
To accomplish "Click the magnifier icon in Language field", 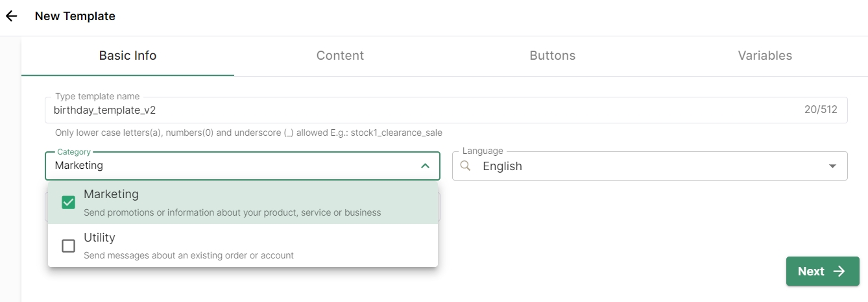I will (465, 166).
